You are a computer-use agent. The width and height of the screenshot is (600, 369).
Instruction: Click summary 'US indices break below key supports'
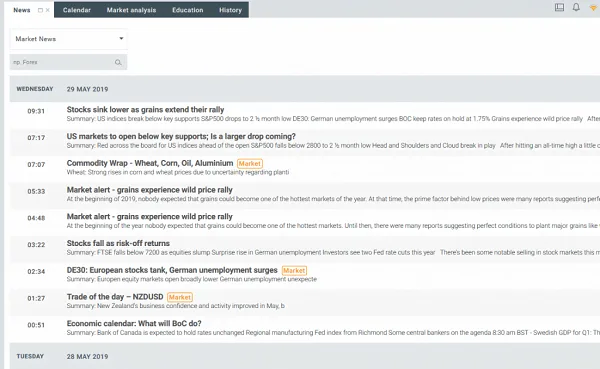(333, 119)
